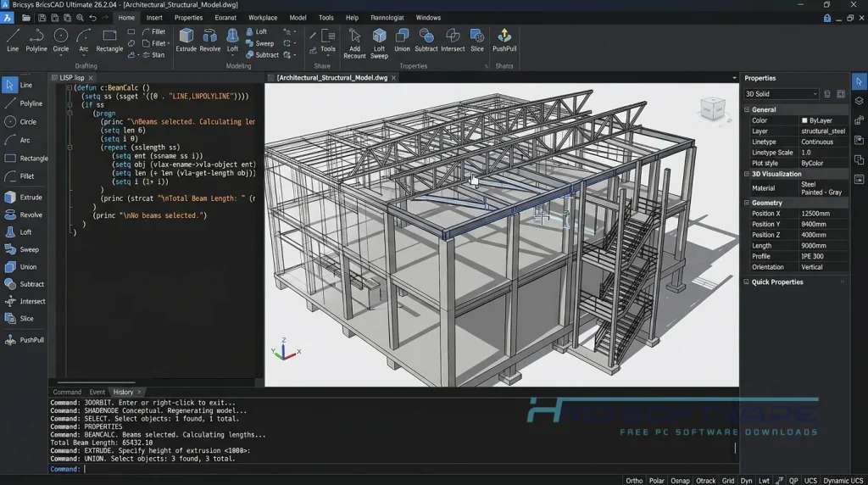Toggle Dynamic UCS in the status bar
Screen dimensions: 868x485
pyautogui.click(x=843, y=481)
